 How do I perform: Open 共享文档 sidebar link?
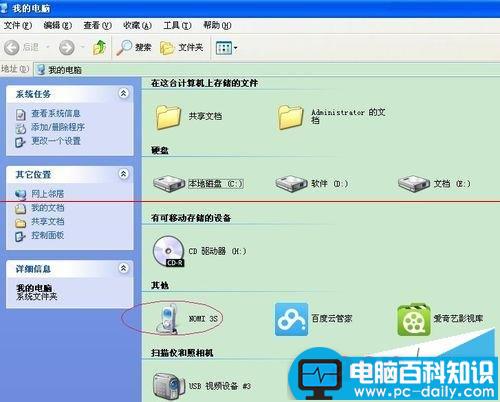point(48,221)
